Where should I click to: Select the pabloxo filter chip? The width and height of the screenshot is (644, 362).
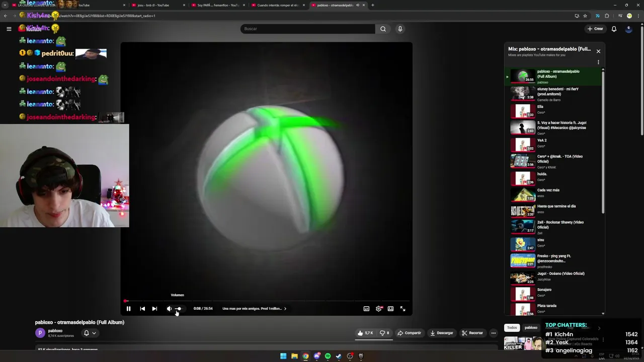[x=531, y=327]
